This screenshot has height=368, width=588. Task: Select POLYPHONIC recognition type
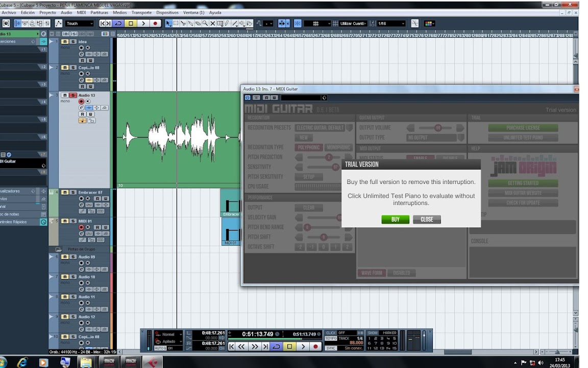pyautogui.click(x=309, y=147)
